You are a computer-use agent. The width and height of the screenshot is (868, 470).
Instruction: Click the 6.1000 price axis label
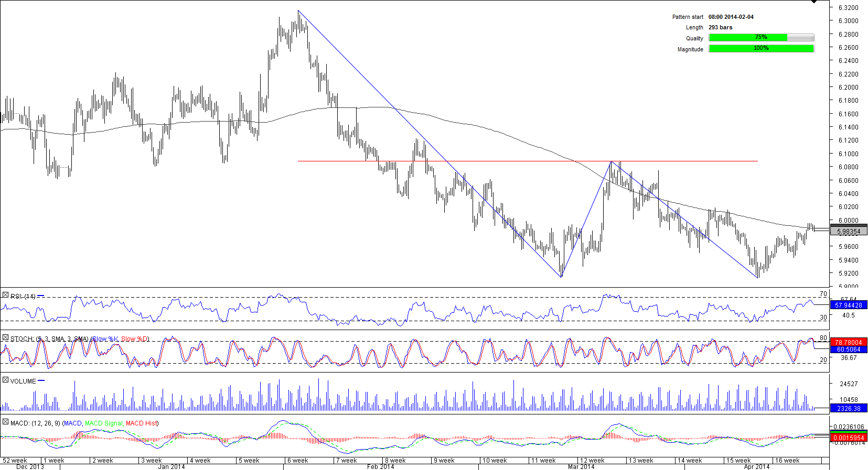849,154
